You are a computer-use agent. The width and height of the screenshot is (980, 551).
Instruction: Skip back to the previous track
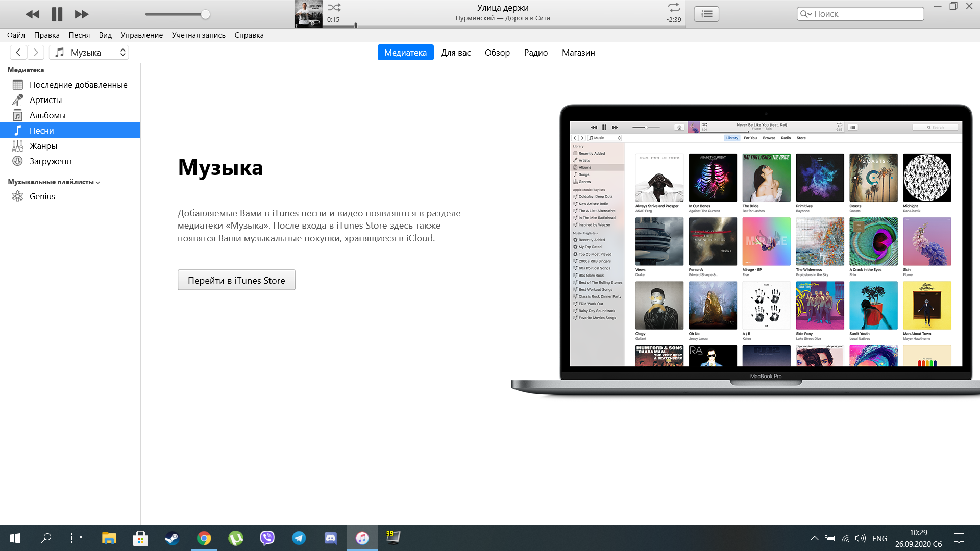pyautogui.click(x=32, y=14)
